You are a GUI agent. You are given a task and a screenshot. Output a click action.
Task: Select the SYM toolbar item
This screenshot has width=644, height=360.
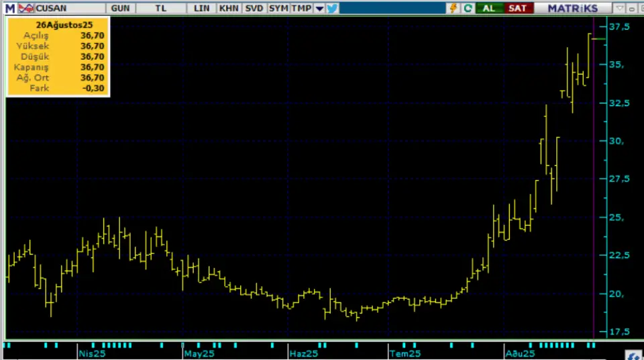[278, 8]
